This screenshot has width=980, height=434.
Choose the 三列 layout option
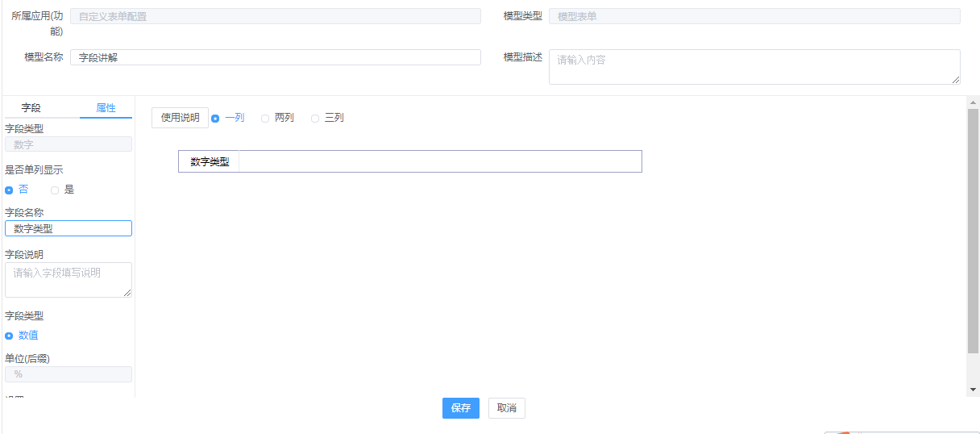click(315, 119)
